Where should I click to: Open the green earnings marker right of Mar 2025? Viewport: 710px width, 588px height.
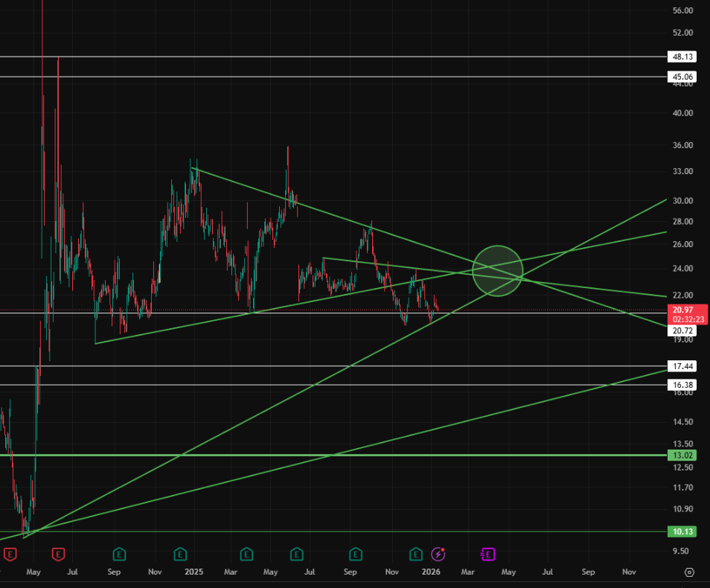pos(246,554)
